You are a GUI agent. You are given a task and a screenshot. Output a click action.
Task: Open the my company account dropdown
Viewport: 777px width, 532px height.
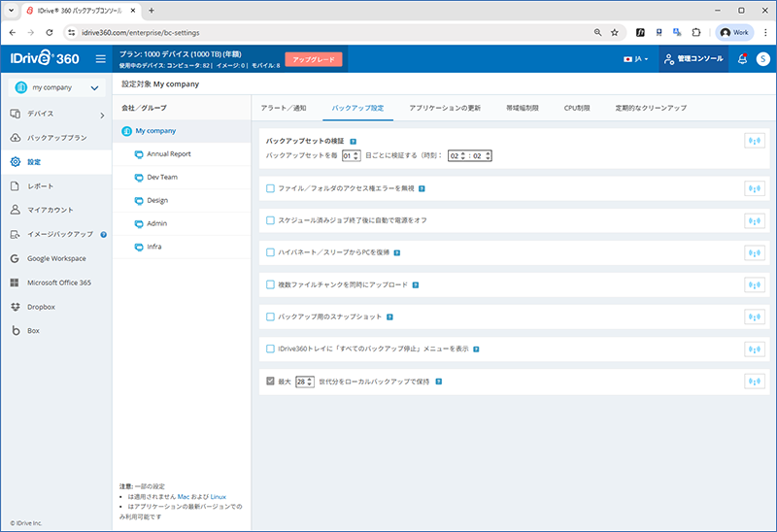point(55,88)
